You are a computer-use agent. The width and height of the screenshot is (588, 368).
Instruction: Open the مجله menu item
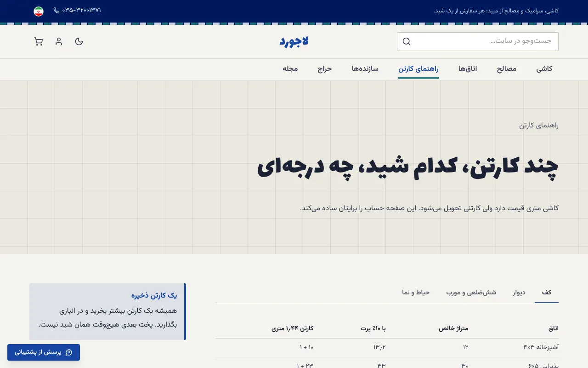tap(290, 69)
